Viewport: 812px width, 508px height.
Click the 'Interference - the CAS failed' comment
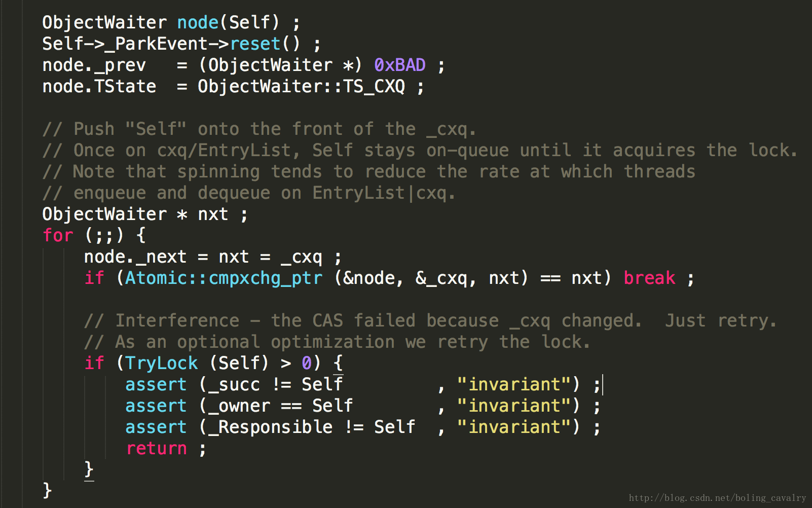tap(430, 320)
